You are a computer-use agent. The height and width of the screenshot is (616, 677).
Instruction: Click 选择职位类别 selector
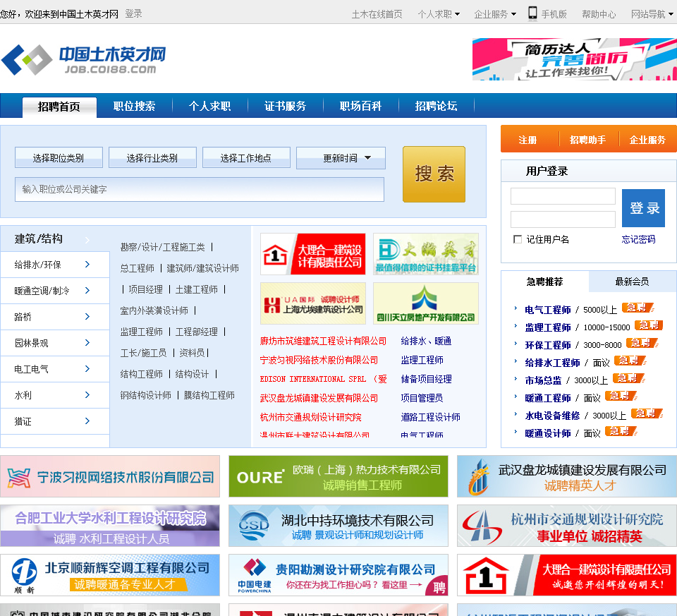(x=59, y=158)
